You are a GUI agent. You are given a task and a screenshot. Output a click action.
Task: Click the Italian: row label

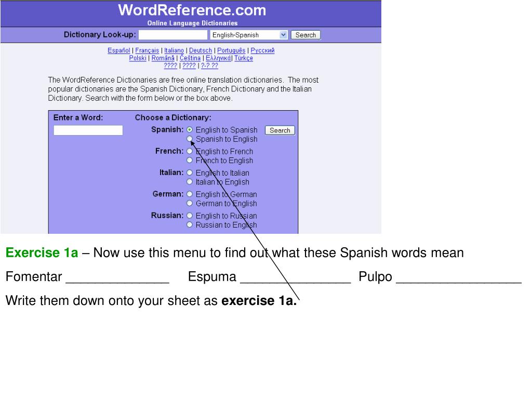[x=171, y=172]
